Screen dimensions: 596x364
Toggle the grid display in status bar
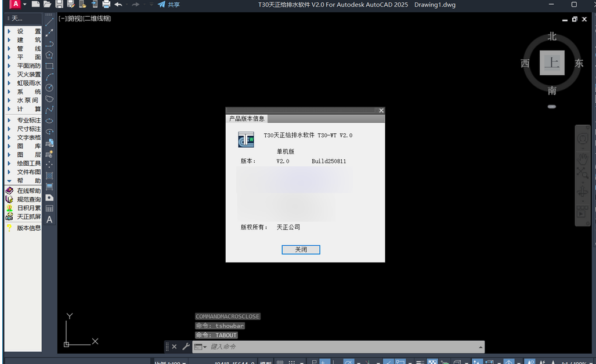tap(280, 362)
